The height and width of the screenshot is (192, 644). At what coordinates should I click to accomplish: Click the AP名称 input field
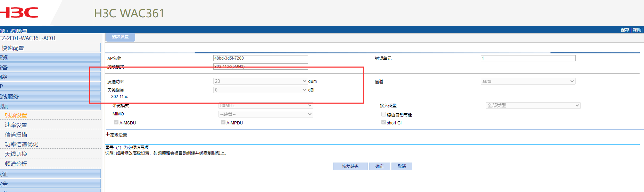click(x=261, y=58)
